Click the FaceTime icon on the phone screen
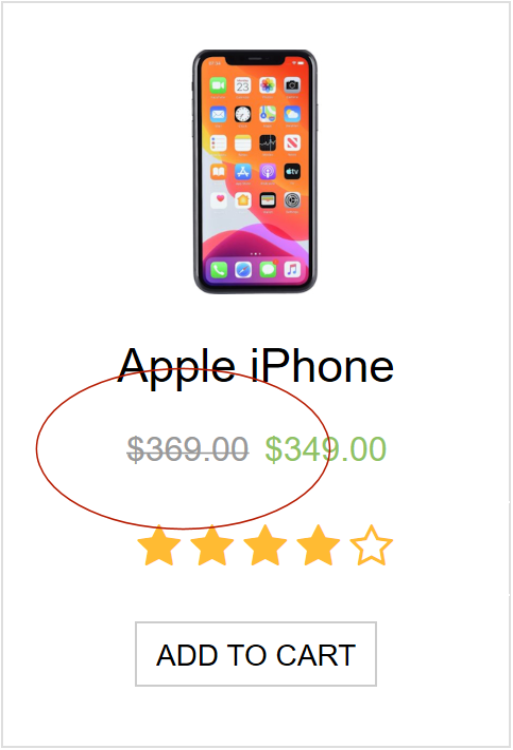 click(218, 86)
